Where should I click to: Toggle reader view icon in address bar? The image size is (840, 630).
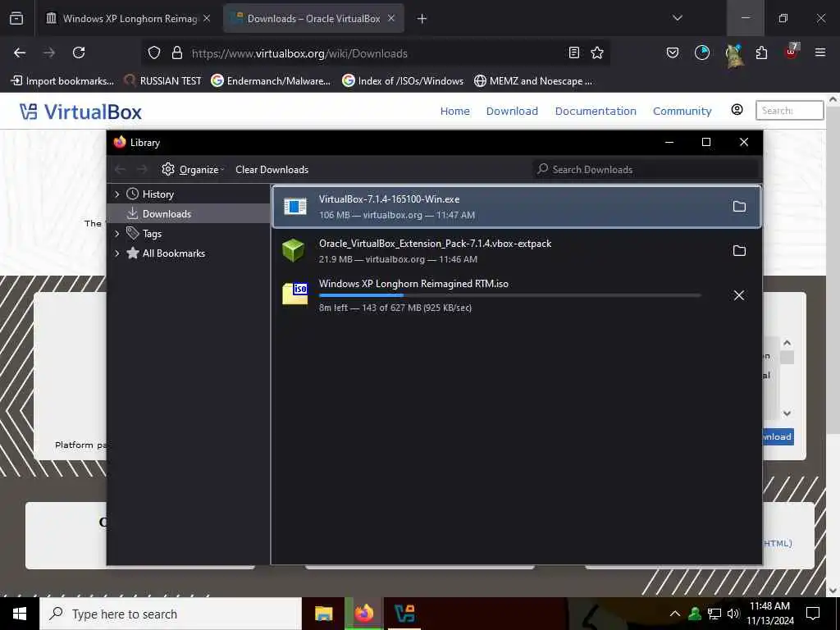click(x=574, y=52)
